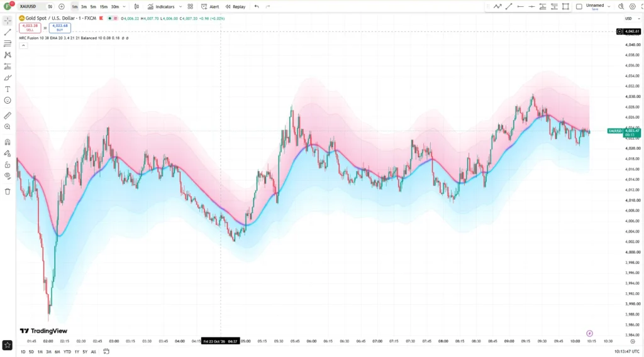Image resolution: width=644 pixels, height=357 pixels.
Task: Open the favorites star toolbar button
Action: [x=8, y=345]
